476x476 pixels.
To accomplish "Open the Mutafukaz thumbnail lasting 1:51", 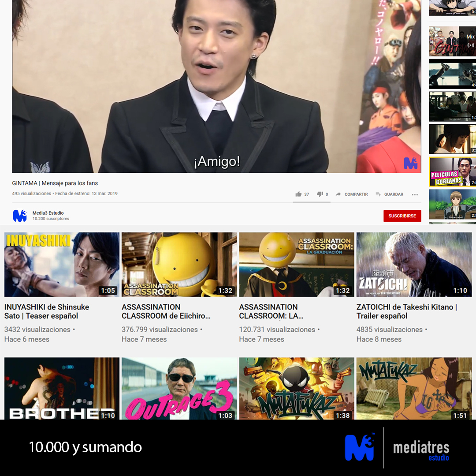I will click(x=414, y=389).
